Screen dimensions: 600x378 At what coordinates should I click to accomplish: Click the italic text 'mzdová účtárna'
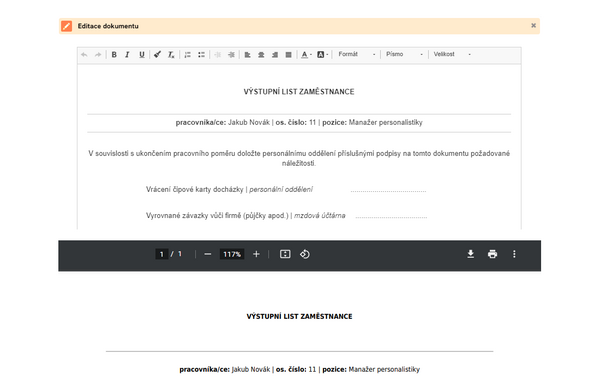click(x=320, y=215)
